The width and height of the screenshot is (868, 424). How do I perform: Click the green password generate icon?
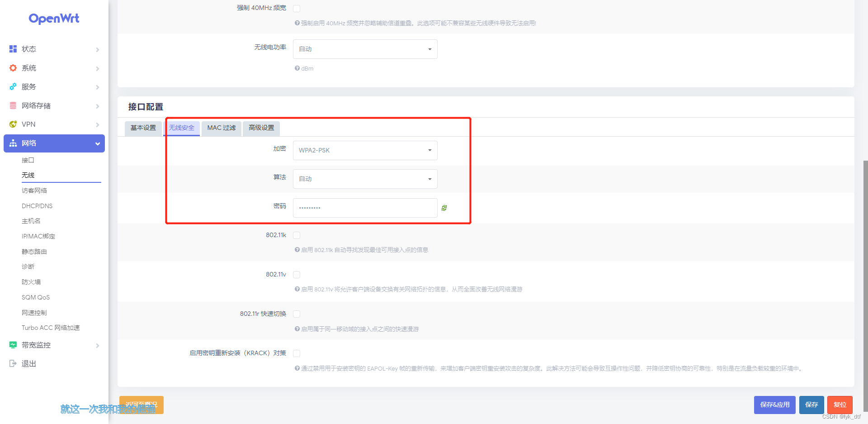tap(444, 208)
